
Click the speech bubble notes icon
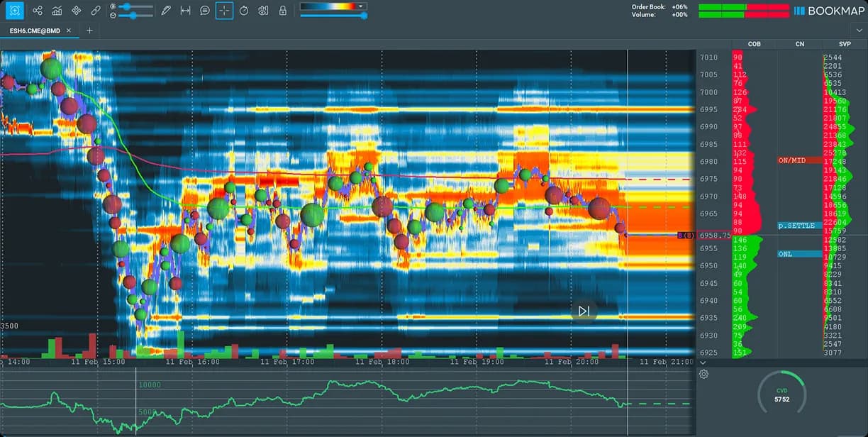pos(205,11)
